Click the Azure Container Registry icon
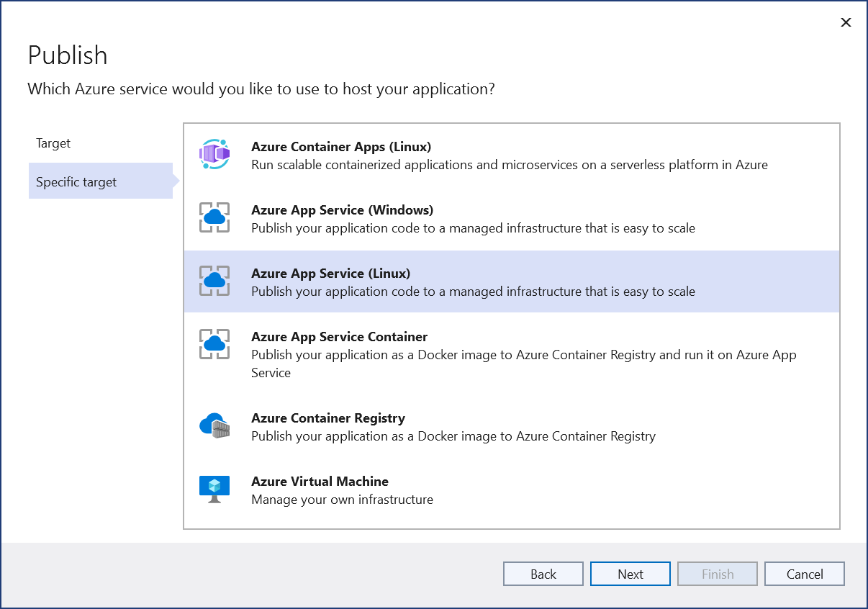868x609 pixels. tap(214, 426)
